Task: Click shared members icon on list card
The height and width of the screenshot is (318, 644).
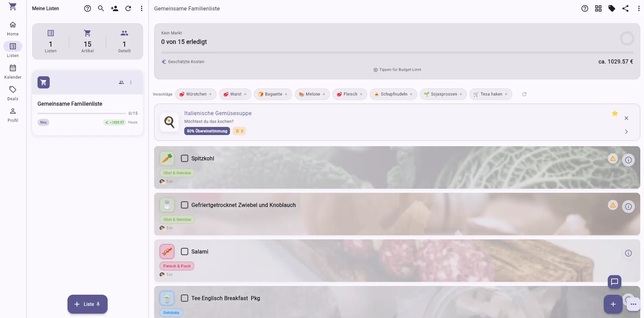Action: pos(121,82)
